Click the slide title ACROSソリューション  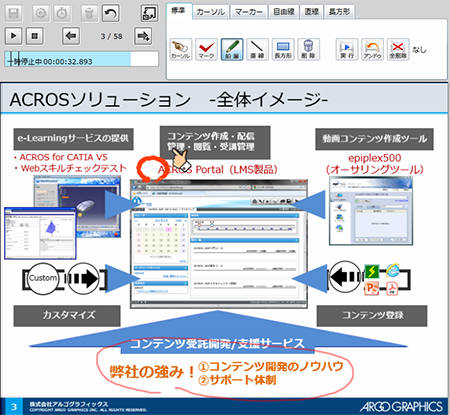tap(100, 100)
